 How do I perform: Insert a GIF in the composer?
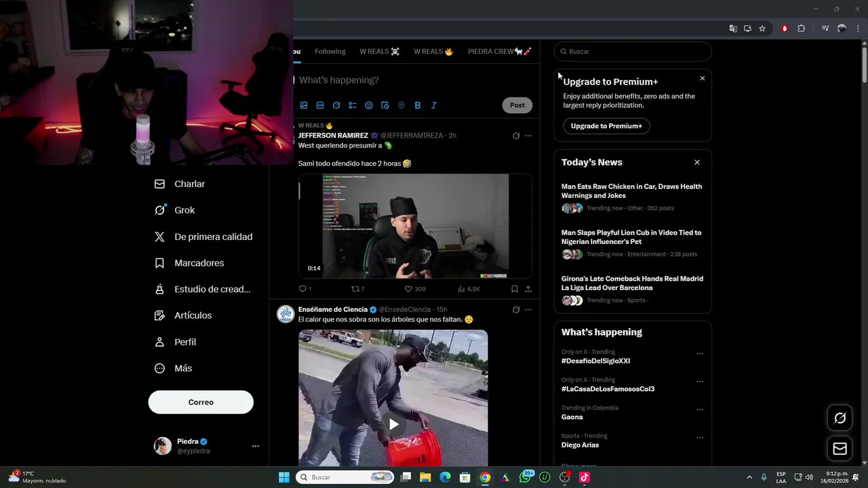tap(320, 105)
